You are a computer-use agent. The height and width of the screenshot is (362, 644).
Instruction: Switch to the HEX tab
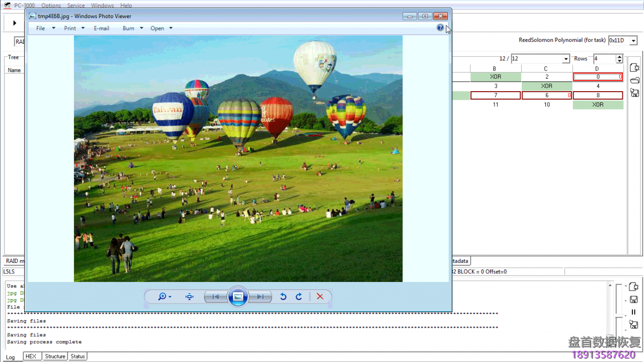point(31,356)
